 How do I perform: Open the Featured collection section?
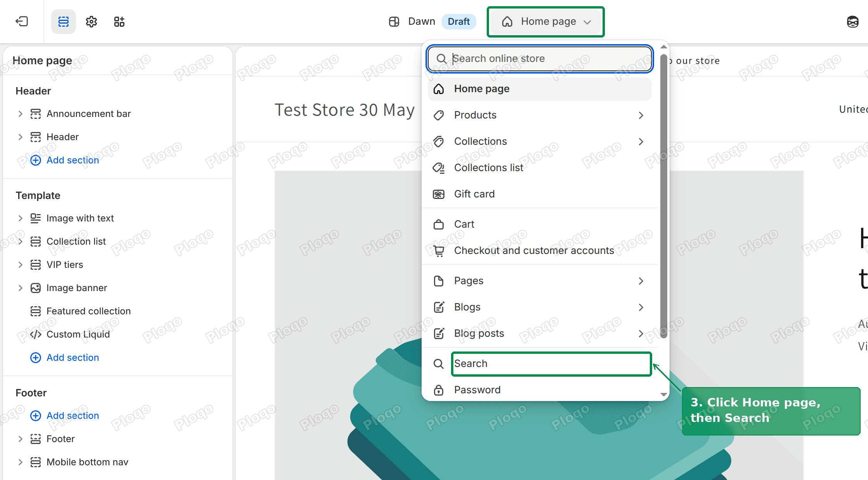point(89,311)
